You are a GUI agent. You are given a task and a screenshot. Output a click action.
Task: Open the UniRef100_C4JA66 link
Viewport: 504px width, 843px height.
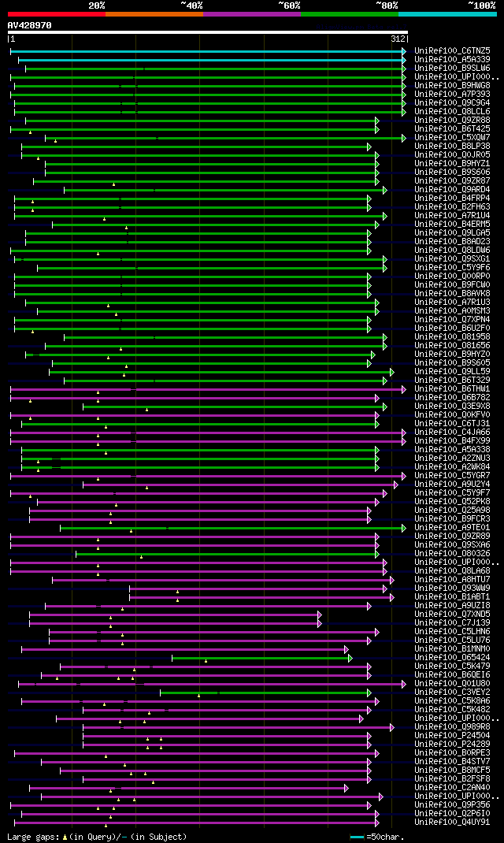click(x=452, y=433)
